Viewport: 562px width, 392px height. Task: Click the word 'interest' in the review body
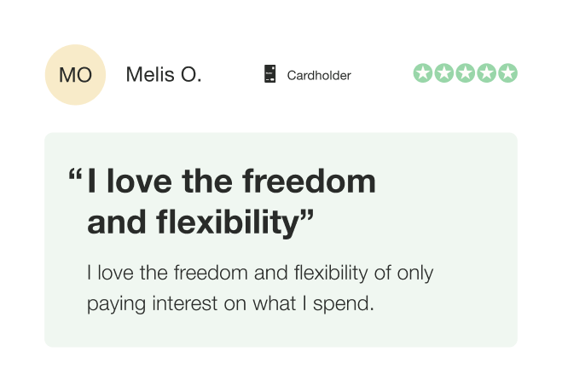[x=185, y=303]
